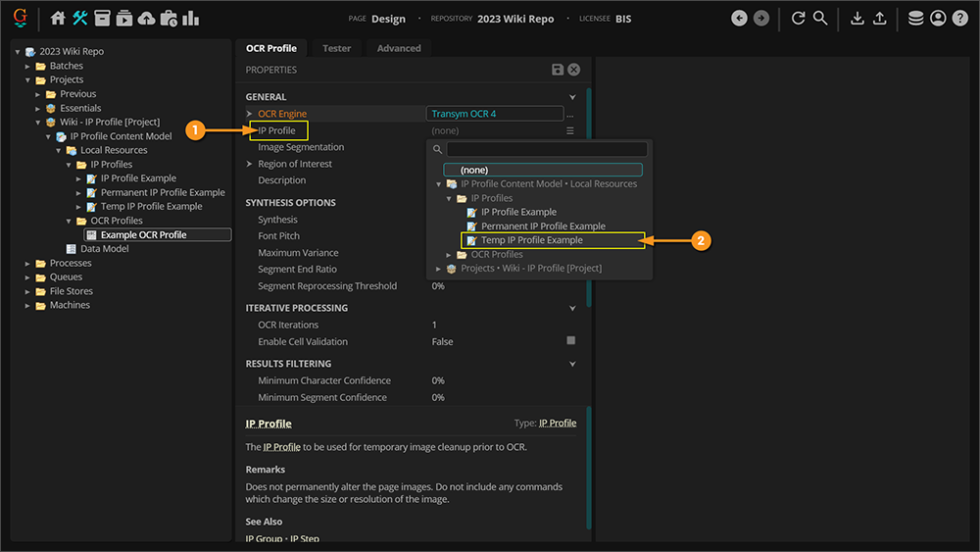Collapse the General section chevron
This screenshot has width=980, height=552.
point(572,97)
